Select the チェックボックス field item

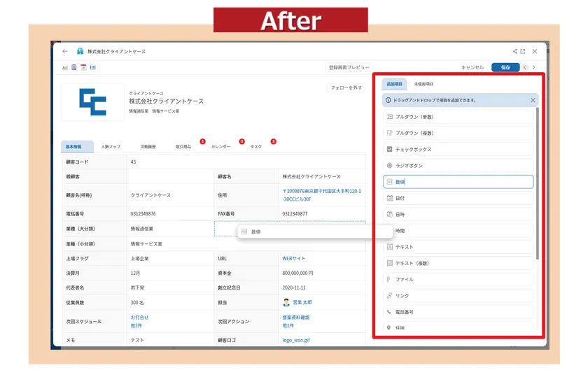pyautogui.click(x=458, y=149)
